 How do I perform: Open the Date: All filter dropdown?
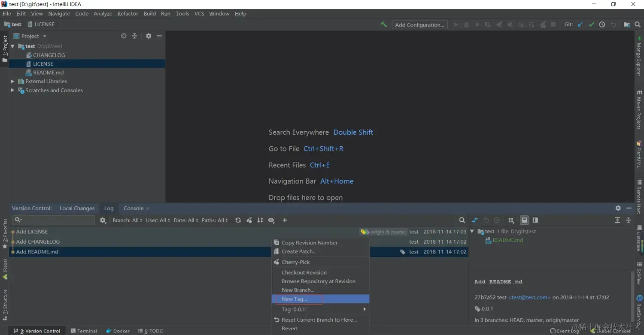click(186, 220)
